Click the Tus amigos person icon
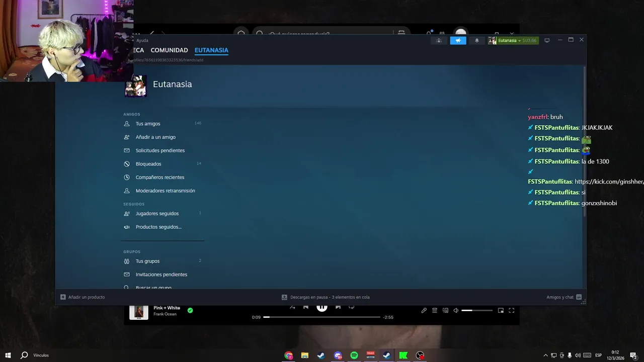The image size is (644, 362). pos(127,124)
